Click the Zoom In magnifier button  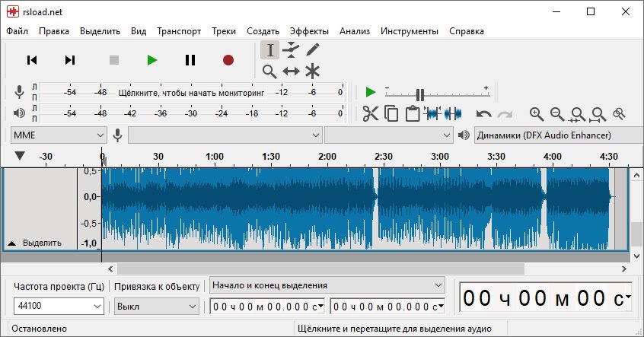(537, 114)
